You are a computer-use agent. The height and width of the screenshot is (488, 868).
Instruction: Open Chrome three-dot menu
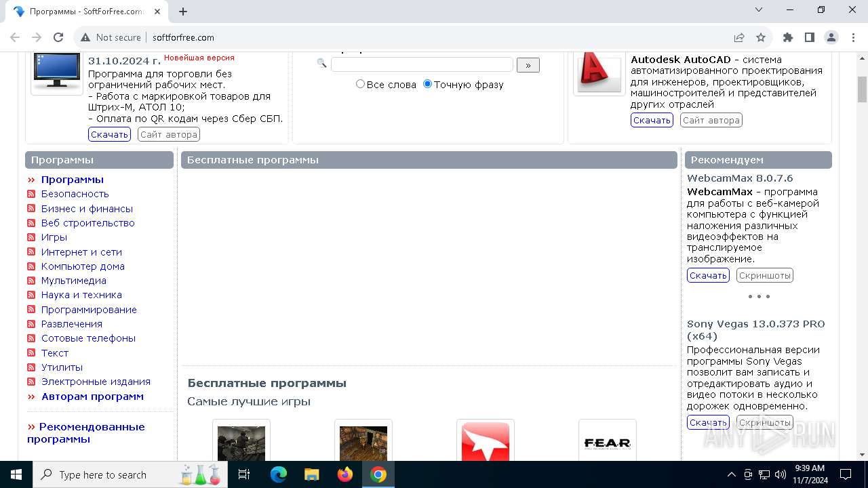852,37
